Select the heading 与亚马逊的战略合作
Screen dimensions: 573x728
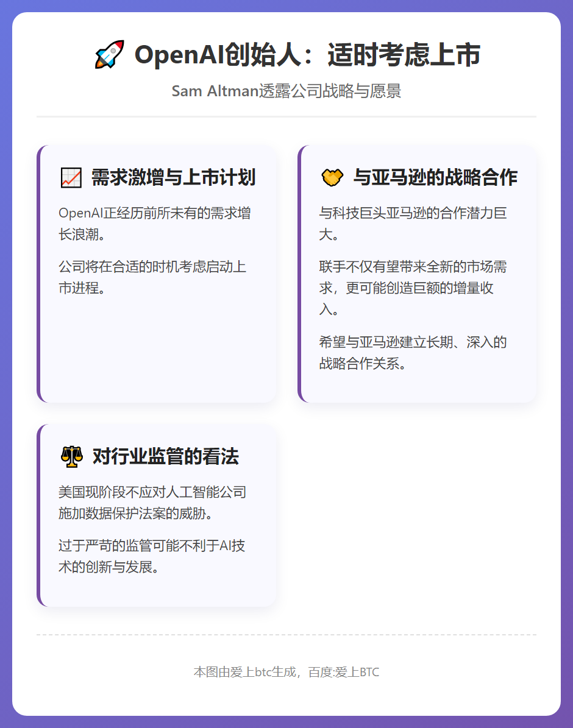[x=435, y=177]
